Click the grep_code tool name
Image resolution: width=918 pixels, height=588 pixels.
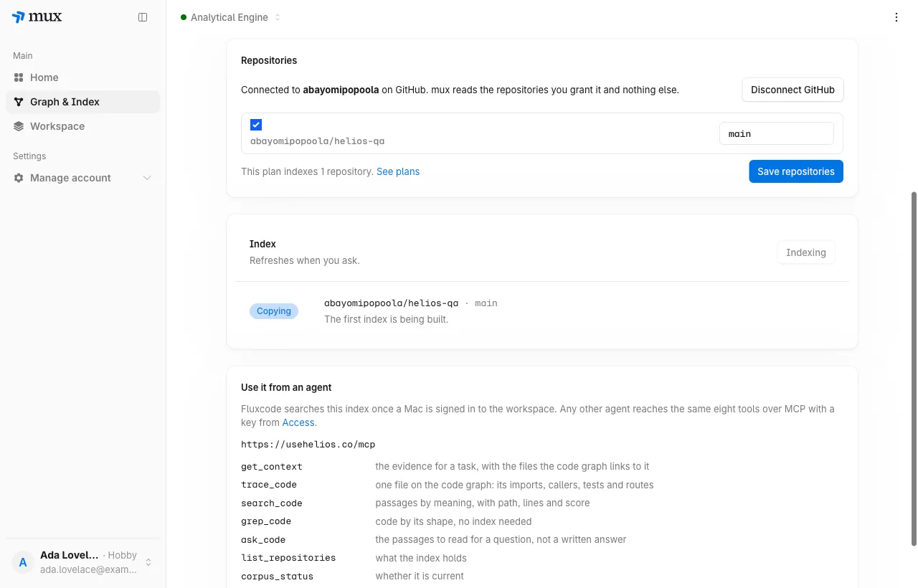266,521
